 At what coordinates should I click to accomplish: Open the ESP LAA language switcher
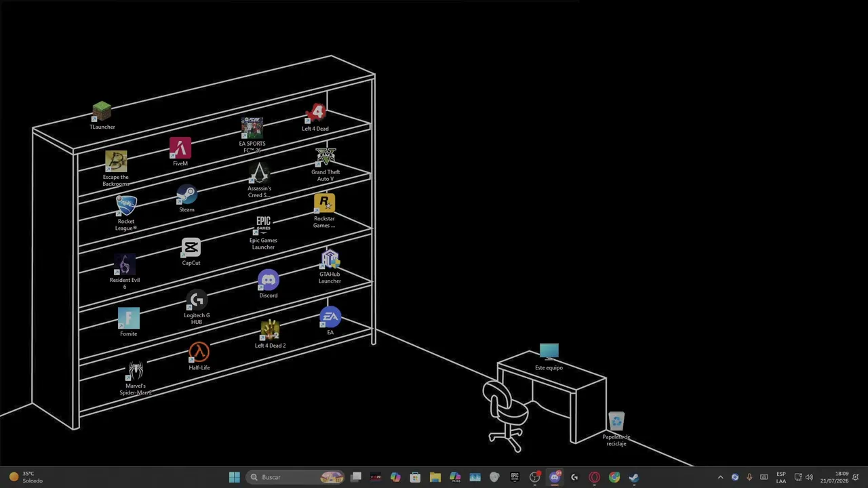(x=781, y=477)
